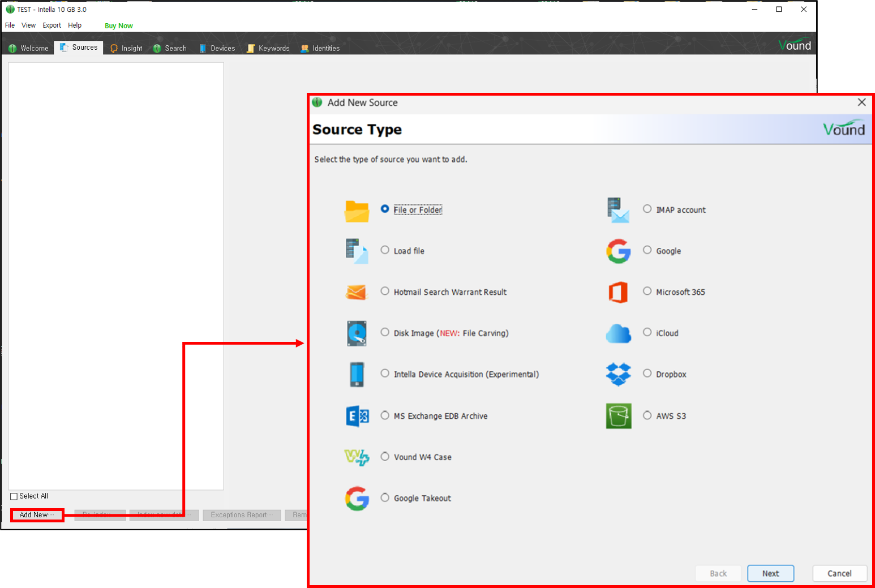Click the File or Folder folder icon
Viewport: 875px width, 588px height.
tap(357, 211)
